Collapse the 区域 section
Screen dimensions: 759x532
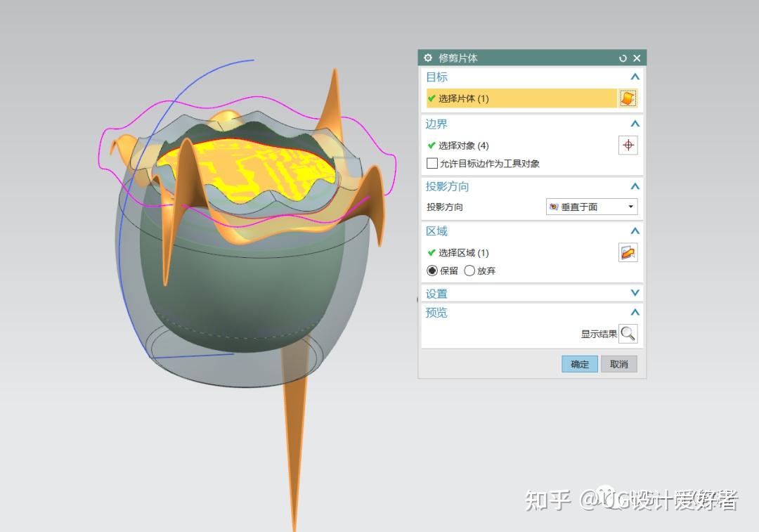[x=635, y=231]
